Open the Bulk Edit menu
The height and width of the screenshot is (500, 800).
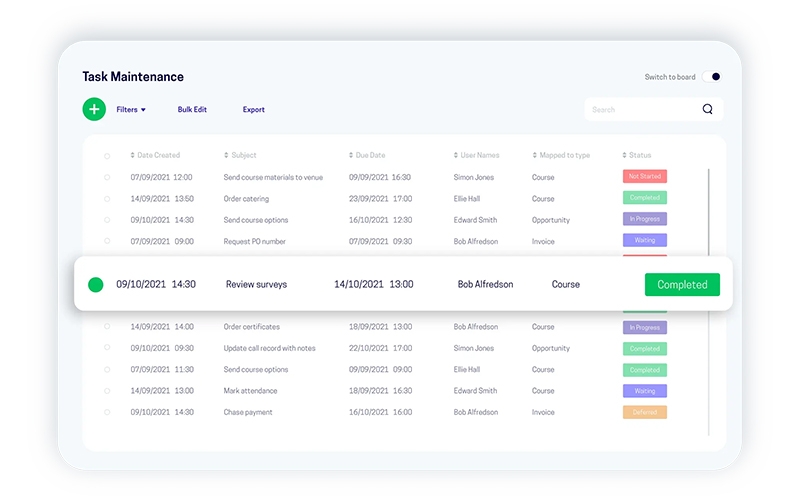(192, 110)
